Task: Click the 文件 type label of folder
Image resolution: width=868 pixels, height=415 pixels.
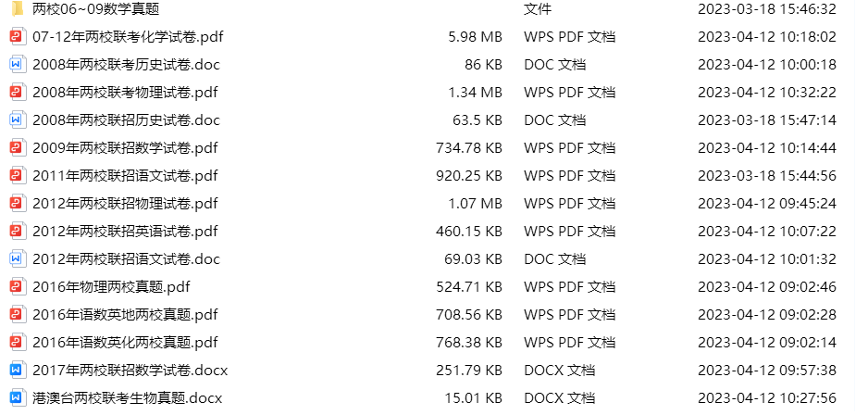Action: pyautogui.click(x=538, y=9)
